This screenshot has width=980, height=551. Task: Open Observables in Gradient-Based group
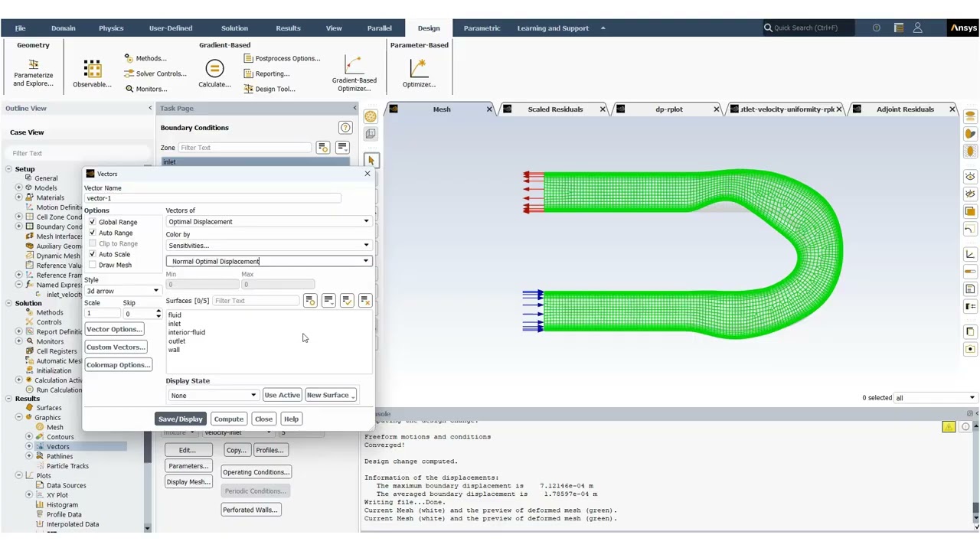click(93, 73)
